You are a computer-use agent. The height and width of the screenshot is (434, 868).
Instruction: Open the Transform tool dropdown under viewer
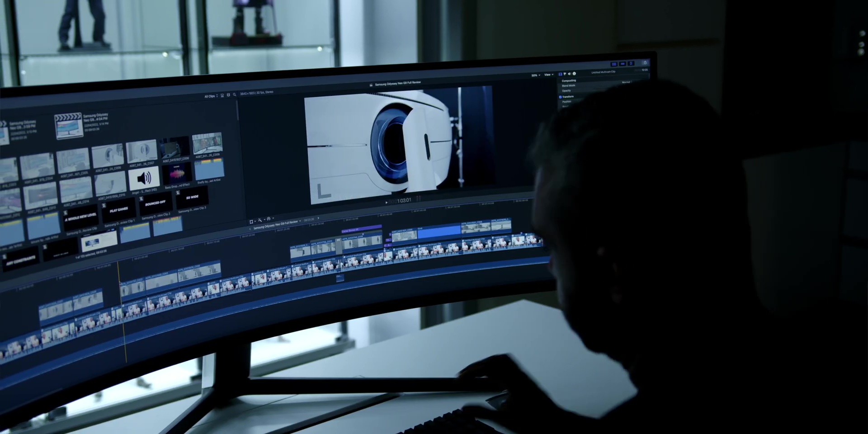click(253, 222)
